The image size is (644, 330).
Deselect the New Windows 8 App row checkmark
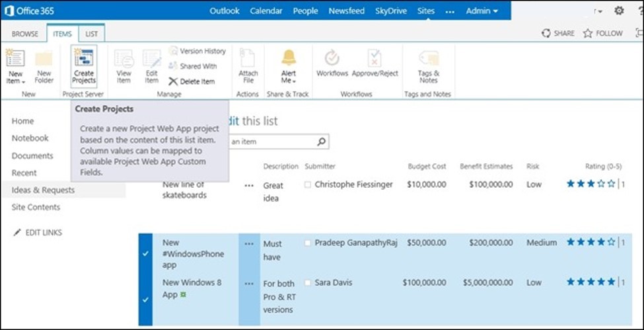pos(145,300)
